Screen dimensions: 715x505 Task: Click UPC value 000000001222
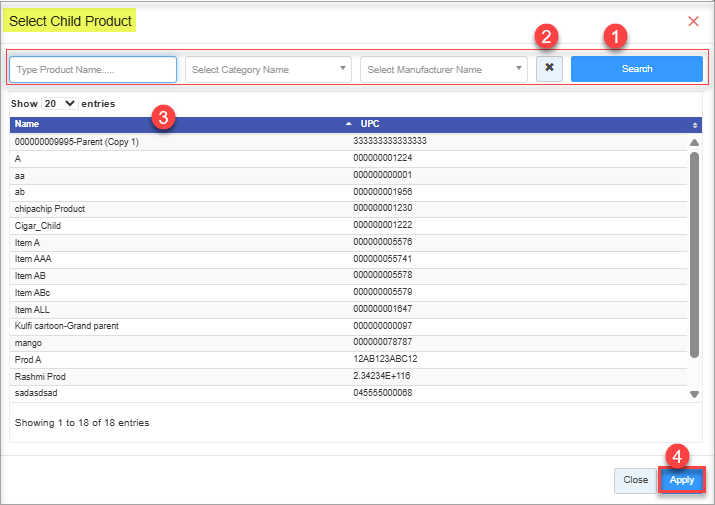(x=383, y=225)
